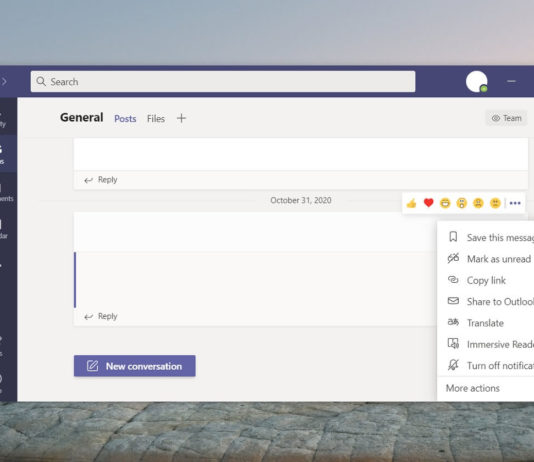Screen dimensions: 534x462
Task: Add a new tab with the plus icon
Action: click(x=181, y=118)
